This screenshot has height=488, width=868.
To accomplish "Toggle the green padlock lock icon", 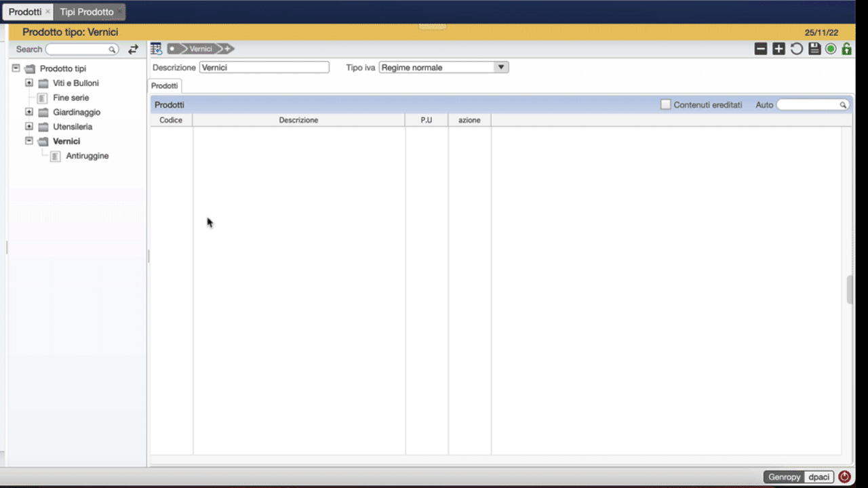I will coord(846,49).
